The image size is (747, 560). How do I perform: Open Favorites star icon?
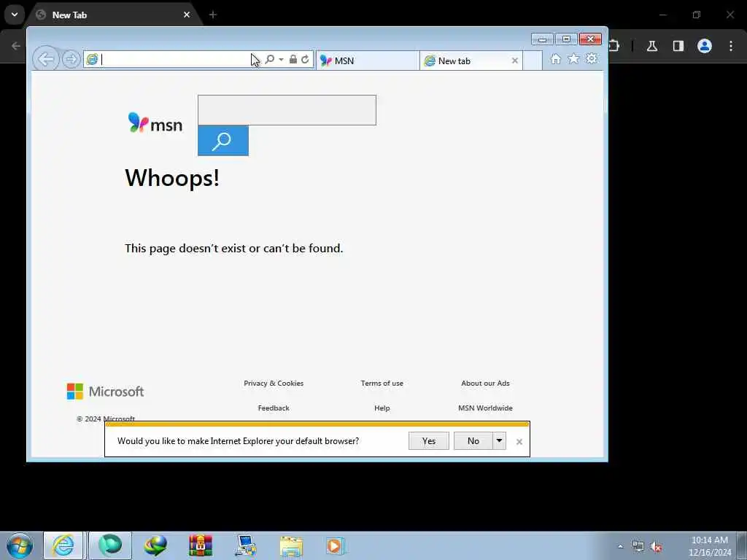tap(573, 59)
